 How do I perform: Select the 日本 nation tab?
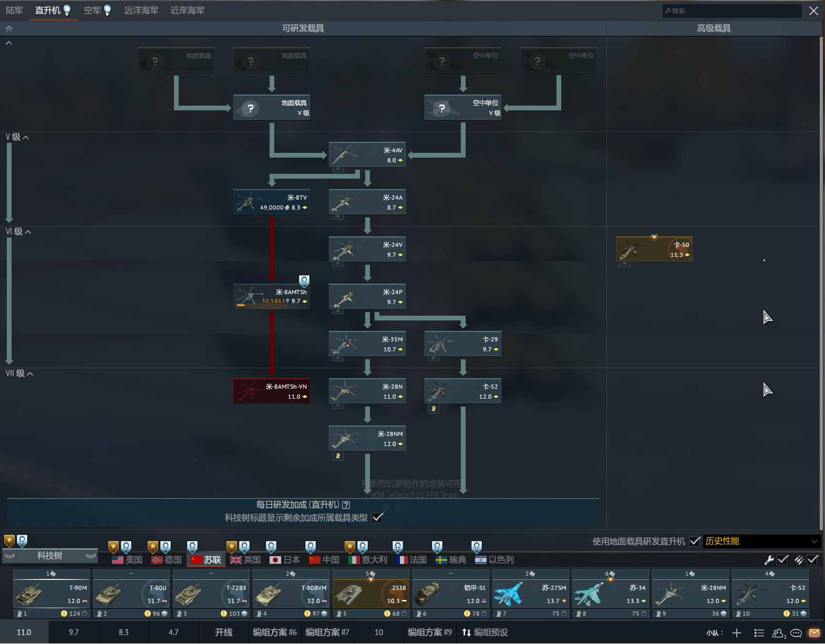click(x=285, y=560)
